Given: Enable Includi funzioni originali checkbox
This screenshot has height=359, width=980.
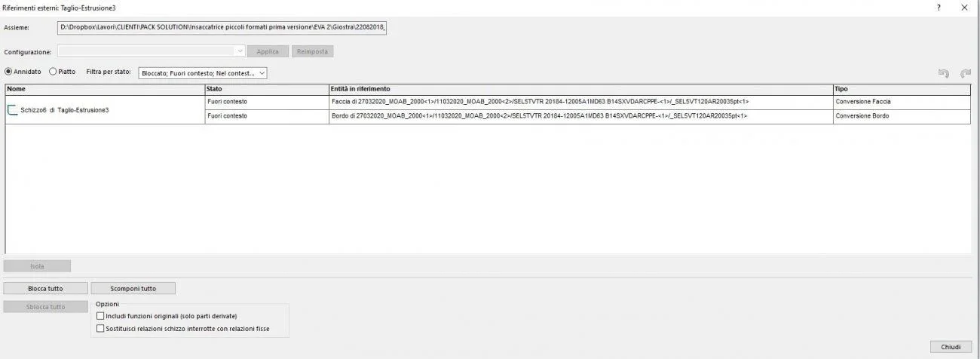Looking at the screenshot, I should tap(100, 316).
